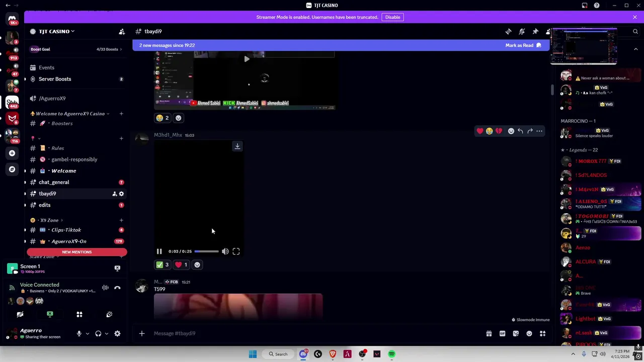
Task: Click the Voice Connected status text
Action: coord(39,285)
